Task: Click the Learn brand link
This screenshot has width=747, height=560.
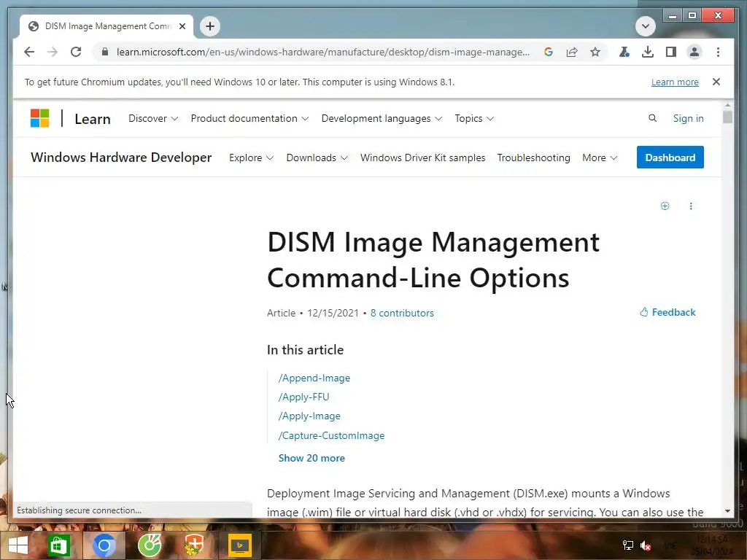Action: [93, 119]
